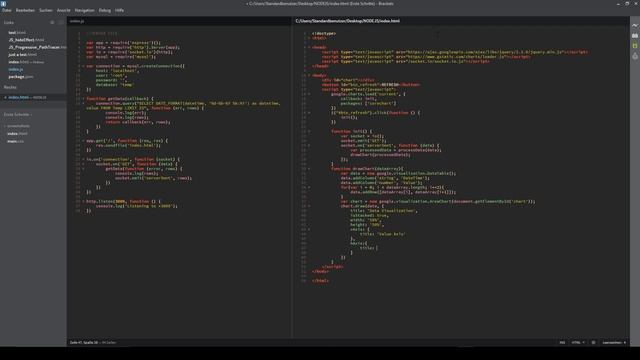Screen dimensions: 640x360
Task: Click the http.listen line in index.js
Action: [123, 201]
